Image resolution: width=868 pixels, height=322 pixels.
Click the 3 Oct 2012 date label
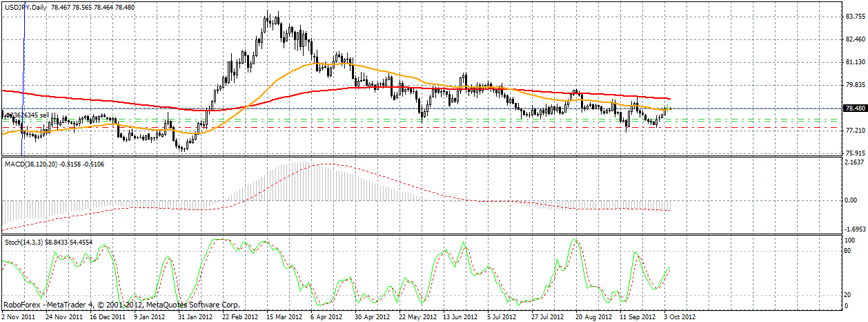(x=680, y=317)
